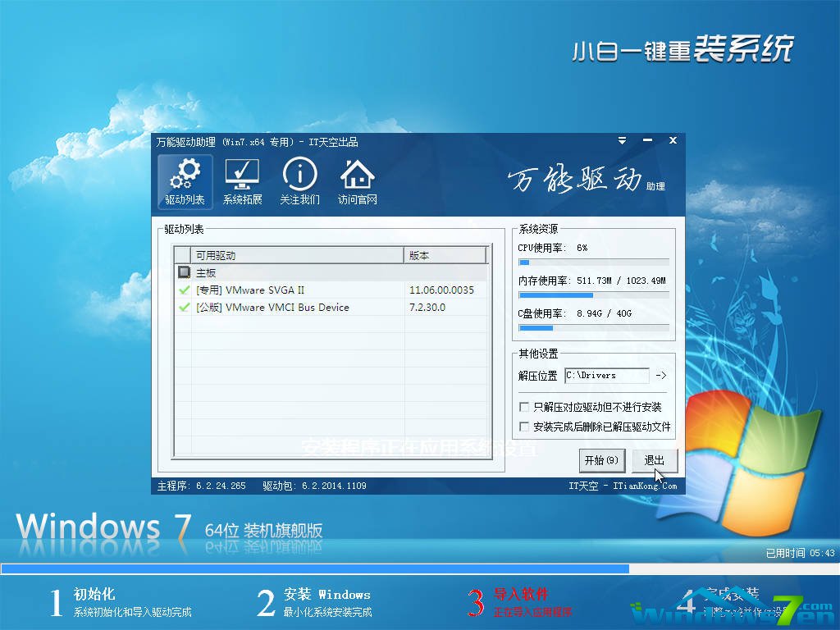Click inside the C:\Drivers path field

tap(607, 375)
